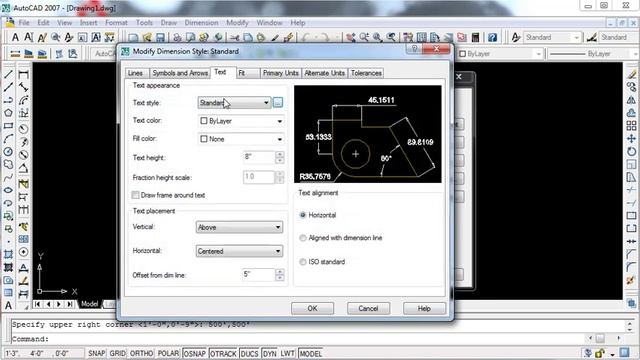Select the Horizontal text alignment radio

(303, 215)
